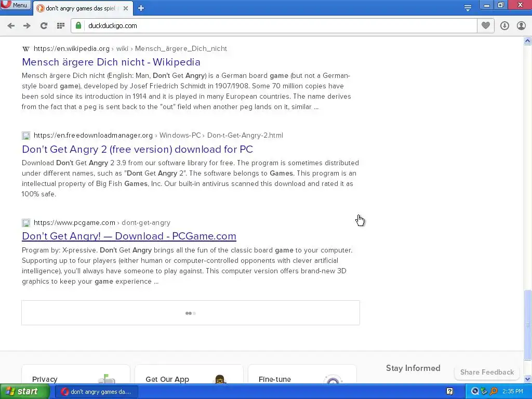532x399 pixels.
Task: Click the middle system tray icon
Action: click(x=484, y=392)
